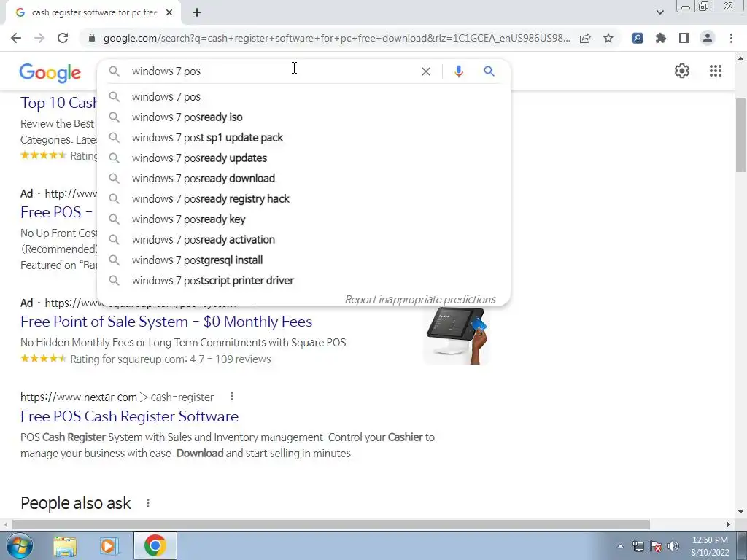
Task: Click the browser back arrow
Action: pyautogui.click(x=16, y=38)
